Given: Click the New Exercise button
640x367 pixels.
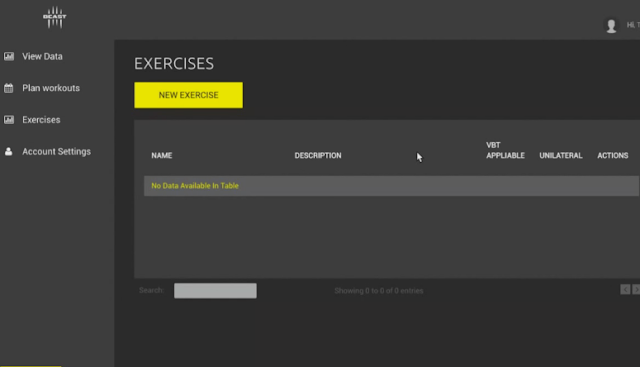Looking at the screenshot, I should [x=188, y=95].
